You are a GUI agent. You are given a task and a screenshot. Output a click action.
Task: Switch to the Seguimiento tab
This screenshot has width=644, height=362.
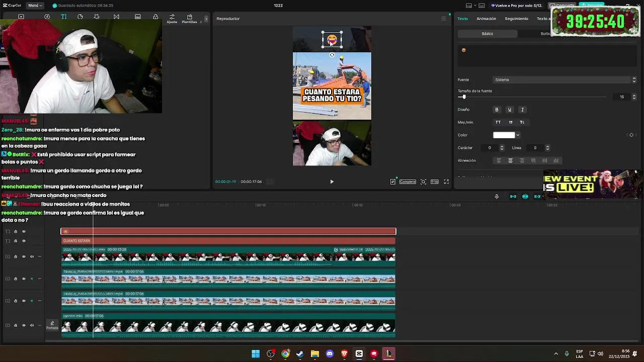516,19
